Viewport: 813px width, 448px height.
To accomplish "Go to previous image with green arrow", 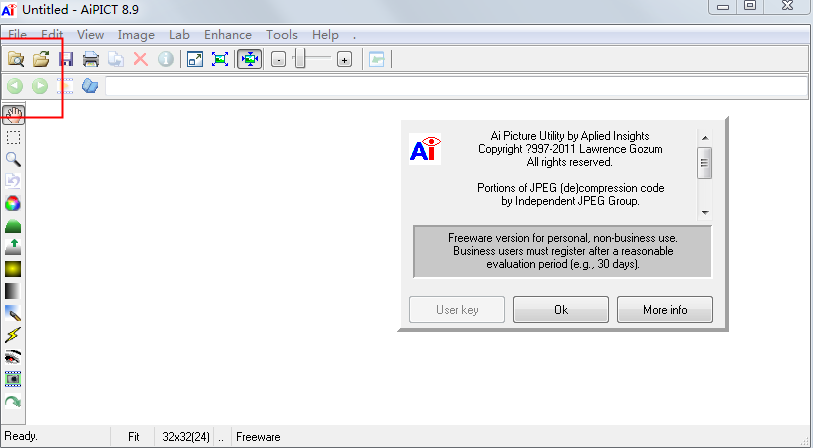I will 15,86.
